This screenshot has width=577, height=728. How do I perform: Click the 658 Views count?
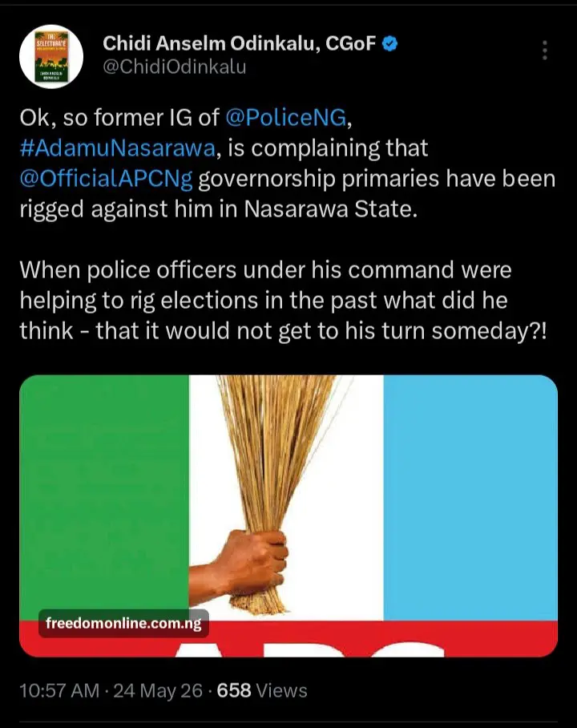262,690
